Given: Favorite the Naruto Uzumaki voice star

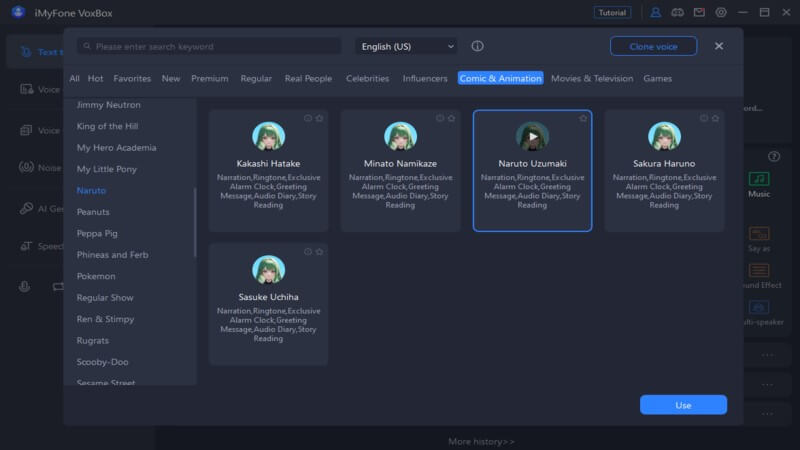Looking at the screenshot, I should 583,118.
